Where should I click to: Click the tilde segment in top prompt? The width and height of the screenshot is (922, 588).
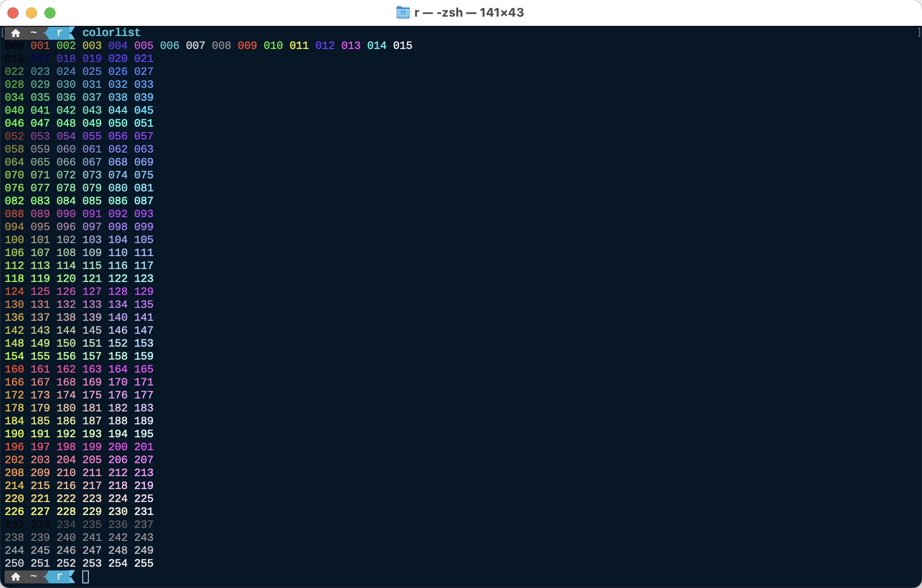[x=34, y=33]
